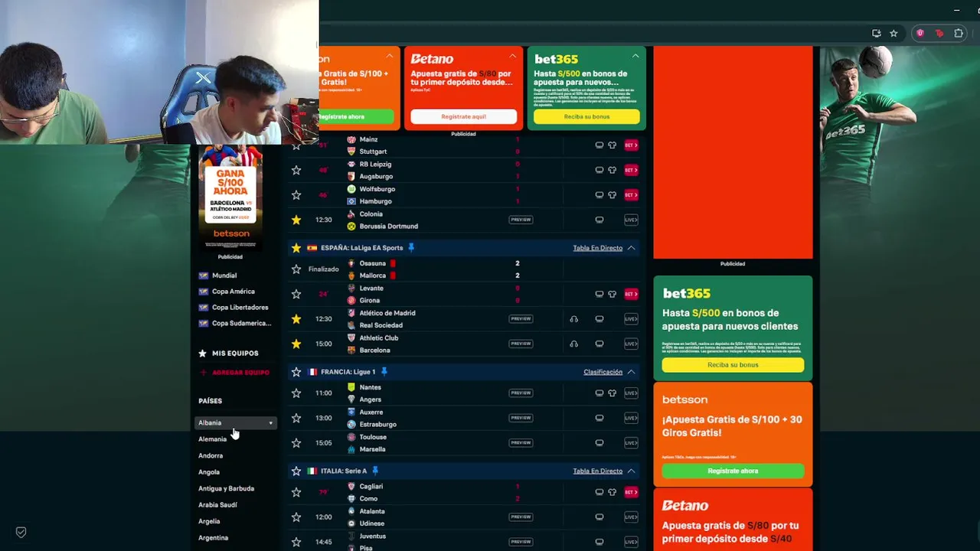The image size is (980, 551).
Task: Toggle the pin on ITALIA Serie A
Action: (x=375, y=471)
